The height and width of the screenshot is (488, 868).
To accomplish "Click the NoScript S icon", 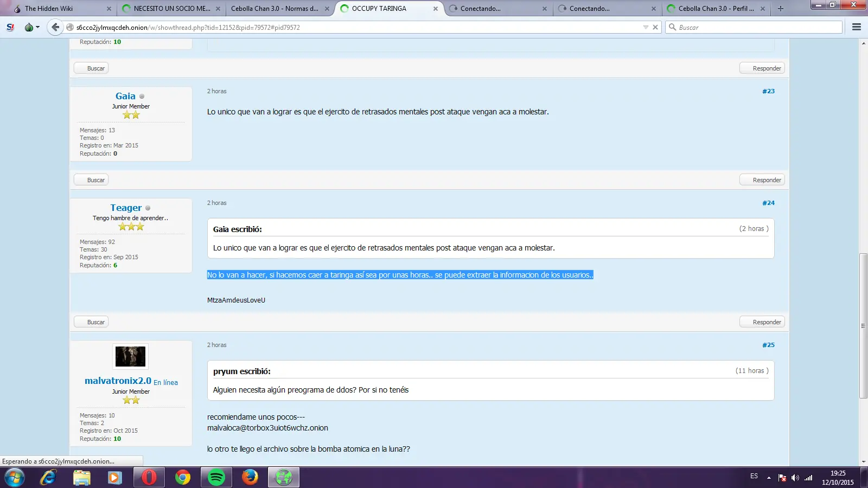I will 10,27.
